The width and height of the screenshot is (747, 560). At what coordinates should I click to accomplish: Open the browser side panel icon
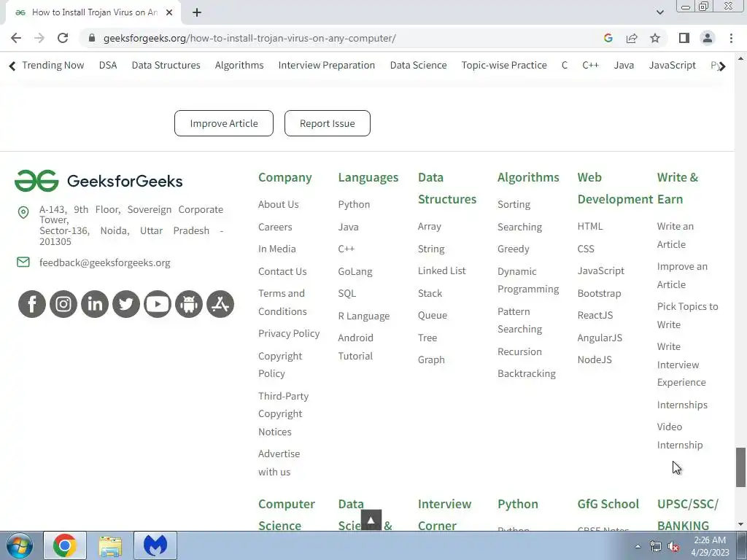[x=684, y=38]
